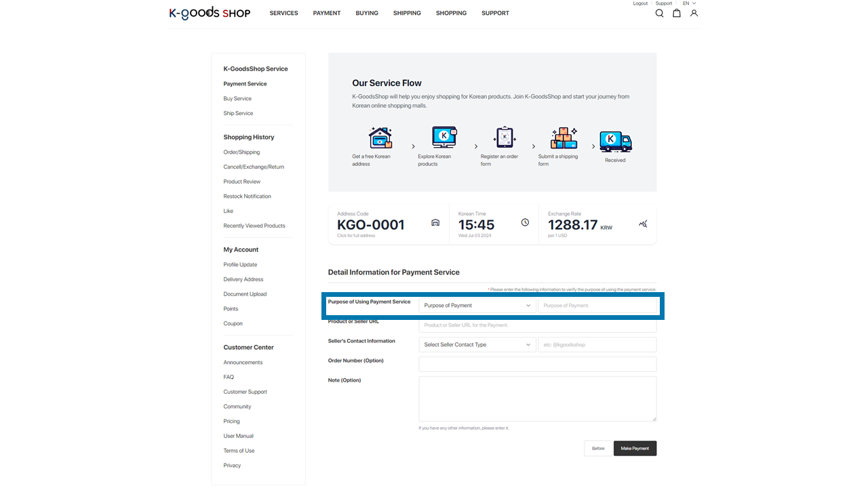Image resolution: width=868 pixels, height=488 pixels.
Task: Click the Logout link at top
Action: [x=640, y=3]
